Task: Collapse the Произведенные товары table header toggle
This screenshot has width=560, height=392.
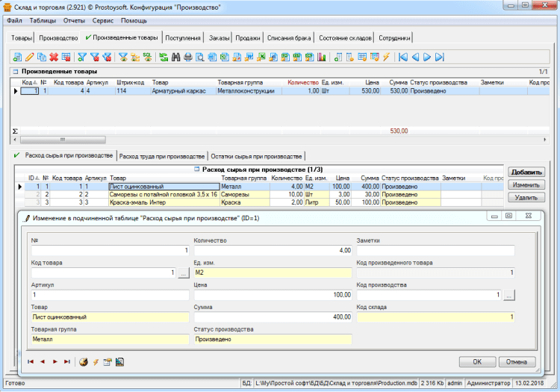Action: click(15, 72)
